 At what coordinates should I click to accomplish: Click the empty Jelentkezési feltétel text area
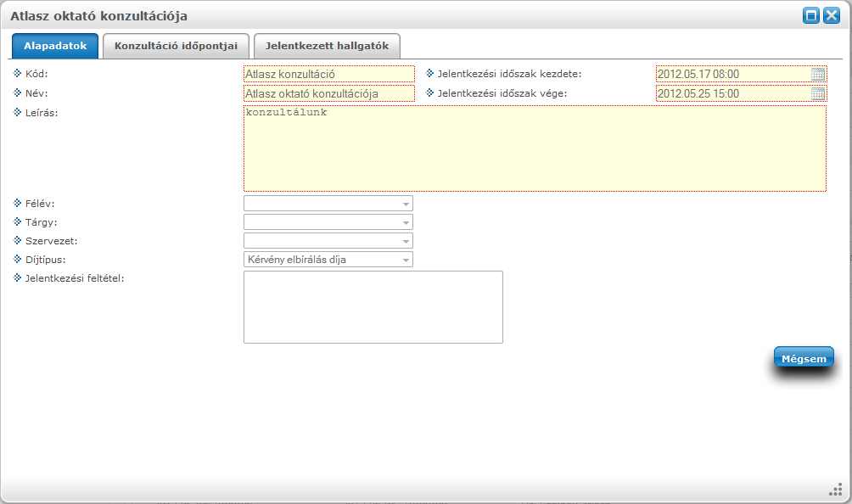[x=373, y=307]
